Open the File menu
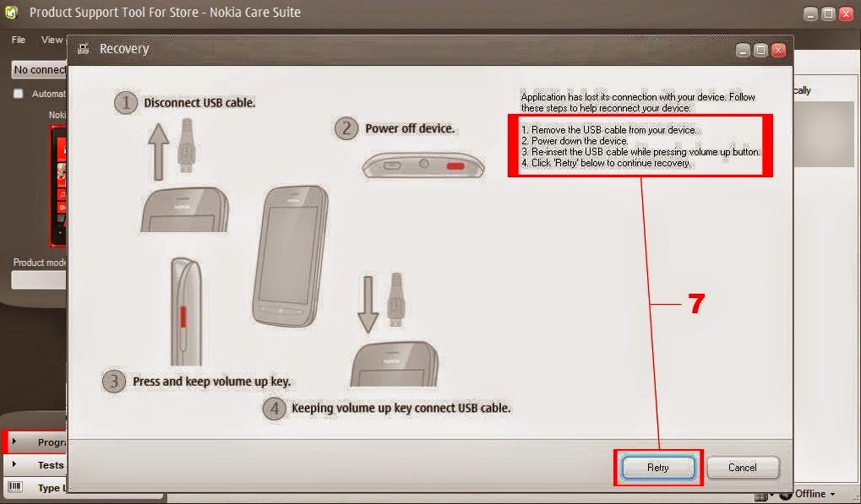This screenshot has height=504, width=861. (16, 39)
